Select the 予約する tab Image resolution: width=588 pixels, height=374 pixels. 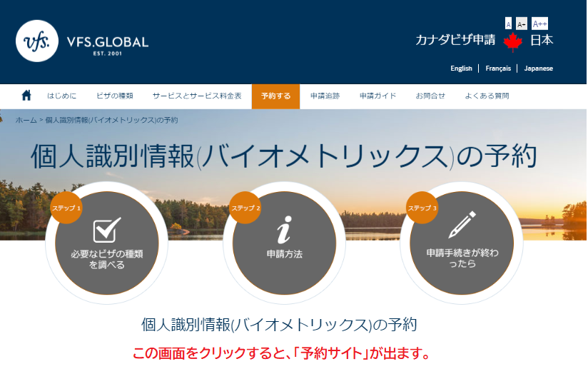[x=275, y=96]
